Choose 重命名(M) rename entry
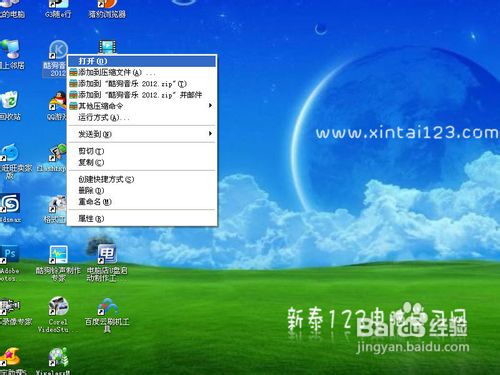Image resolution: width=500 pixels, height=375 pixels. click(142, 202)
